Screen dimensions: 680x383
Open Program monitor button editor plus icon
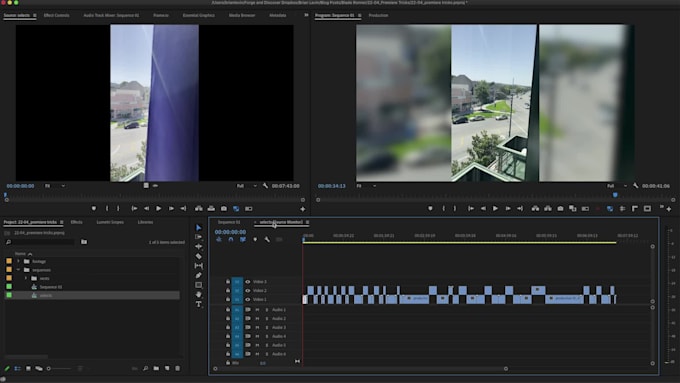[x=669, y=209]
